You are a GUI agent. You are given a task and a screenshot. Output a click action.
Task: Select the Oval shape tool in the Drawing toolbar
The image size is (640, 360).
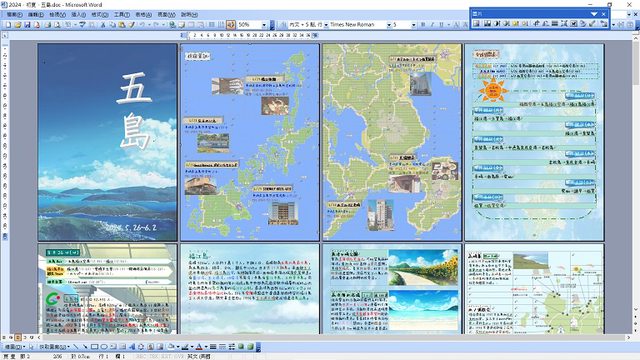104,347
